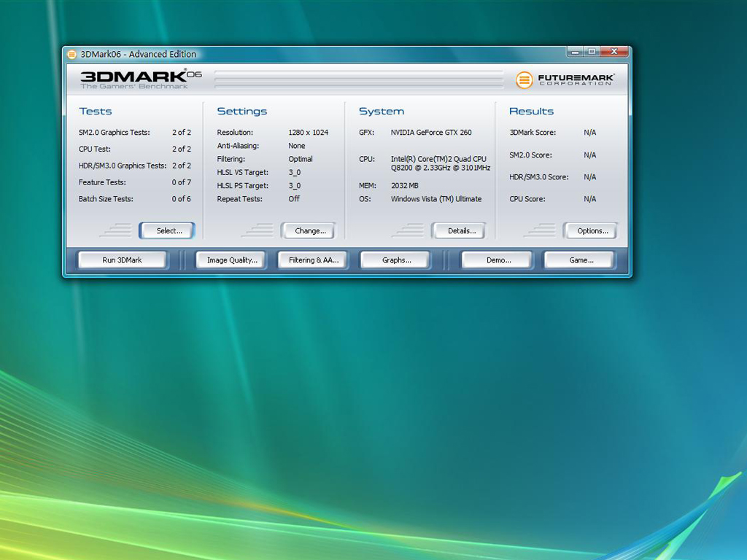Click the 1280 x 1024 resolution value

coord(309,133)
